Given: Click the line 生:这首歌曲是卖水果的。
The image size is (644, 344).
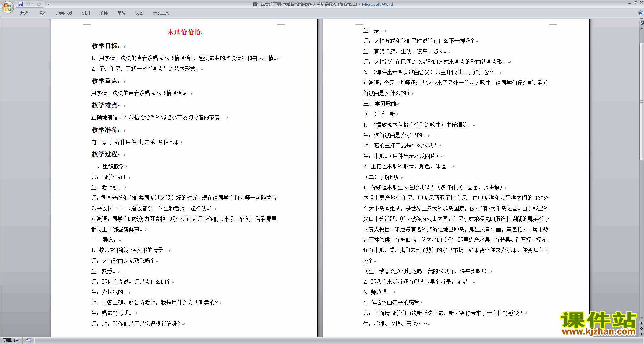Looking at the screenshot, I should [x=394, y=135].
